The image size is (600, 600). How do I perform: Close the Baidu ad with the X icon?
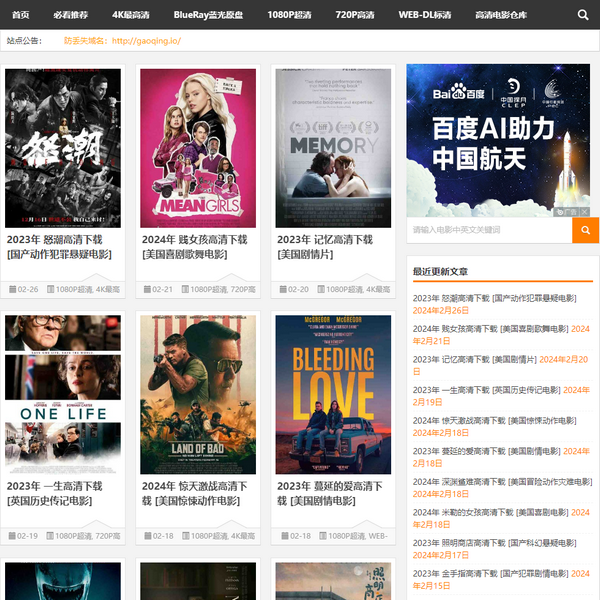[583, 212]
